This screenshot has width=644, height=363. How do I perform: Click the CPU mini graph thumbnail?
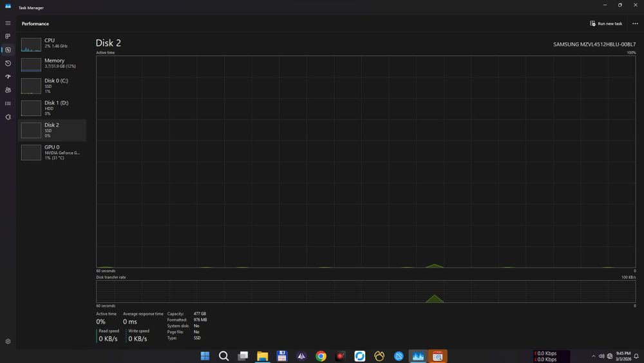tap(31, 44)
